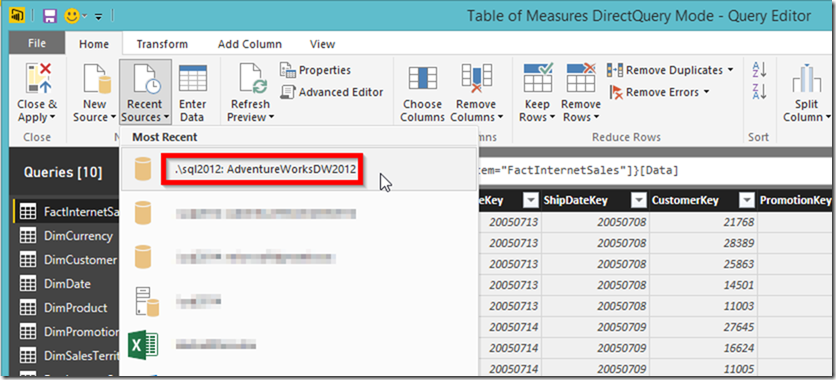Click the CustomerKey cell 21768
Screen dimensions: 836x380
703,222
